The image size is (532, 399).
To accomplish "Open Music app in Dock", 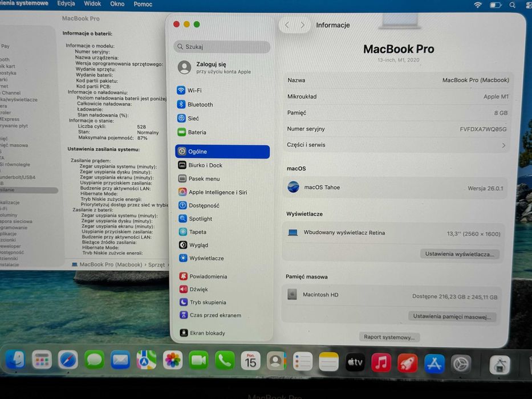I will [x=381, y=363].
